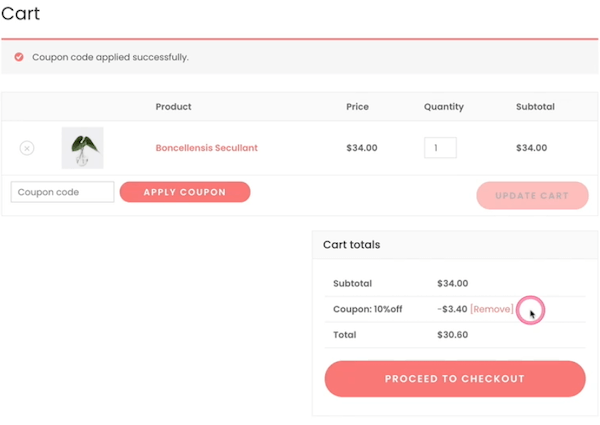Viewport: 600px width, 425px height.
Task: Click the -$3.40 coupon discount amount
Action: (452, 309)
